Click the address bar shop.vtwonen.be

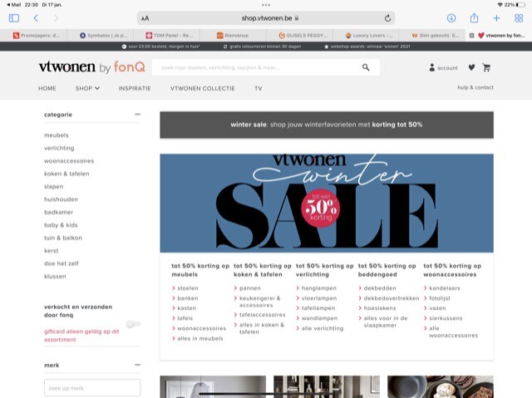tap(266, 18)
